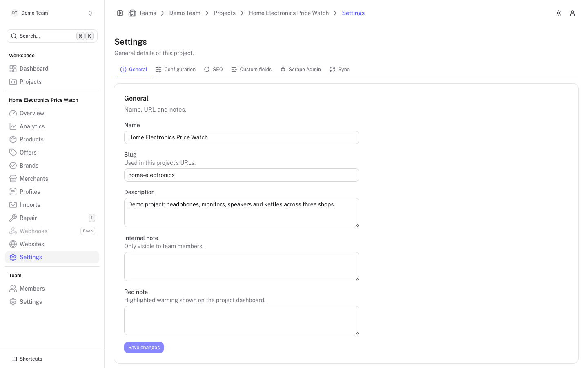
Task: Click the Home Electronics Price Watch breadcrumb
Action: 289,13
